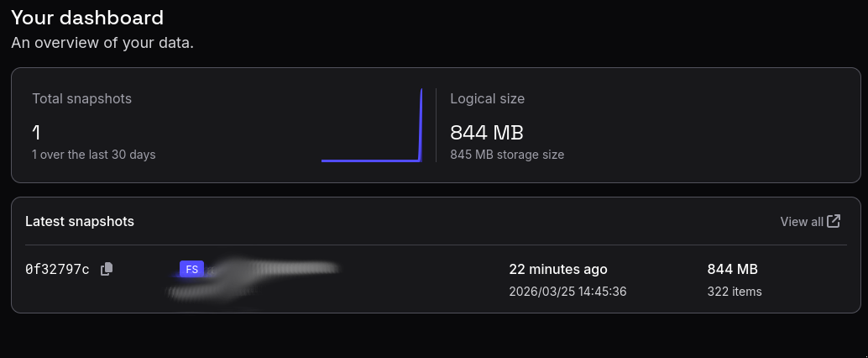Click '1 over the last 30 days' text
868x358 pixels.
[x=93, y=155]
